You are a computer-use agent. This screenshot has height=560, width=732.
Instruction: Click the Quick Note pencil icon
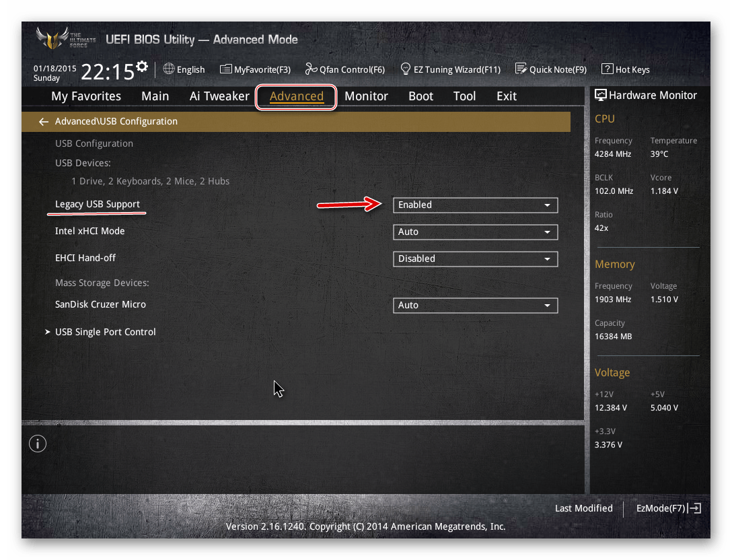tap(521, 69)
